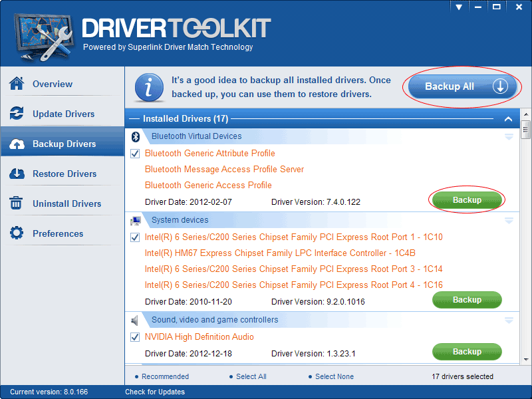Select PCI Express Root Port 3 - 1C14 entry
This screenshot has width=532, height=399.
[x=293, y=269]
